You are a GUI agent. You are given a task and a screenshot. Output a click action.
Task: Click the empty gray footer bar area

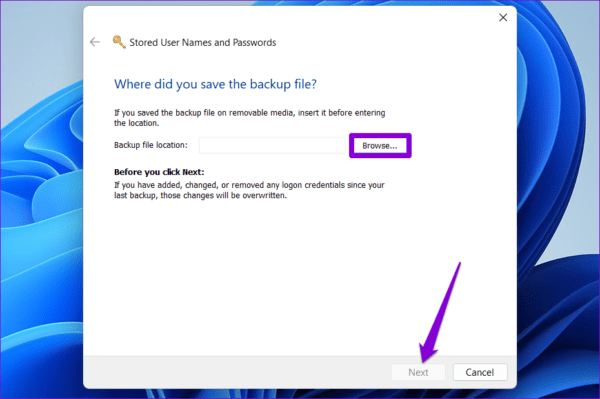pos(230,372)
